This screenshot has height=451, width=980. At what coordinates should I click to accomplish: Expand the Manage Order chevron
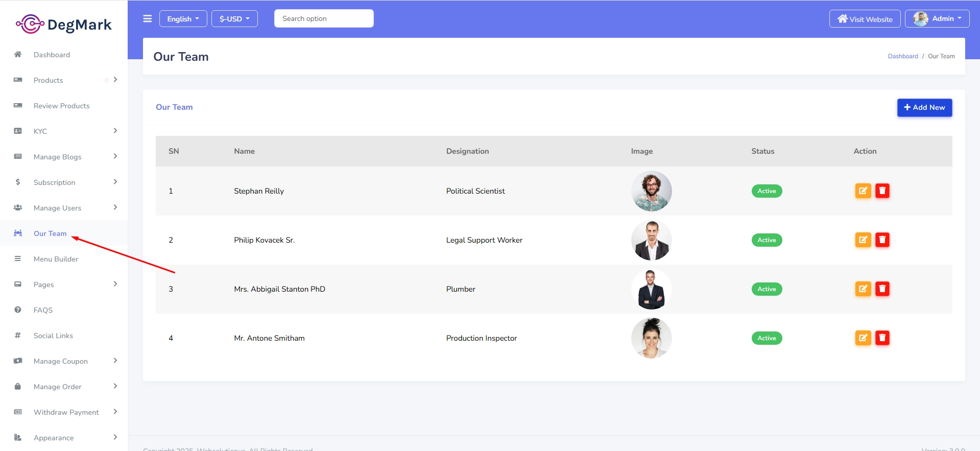pos(115,386)
